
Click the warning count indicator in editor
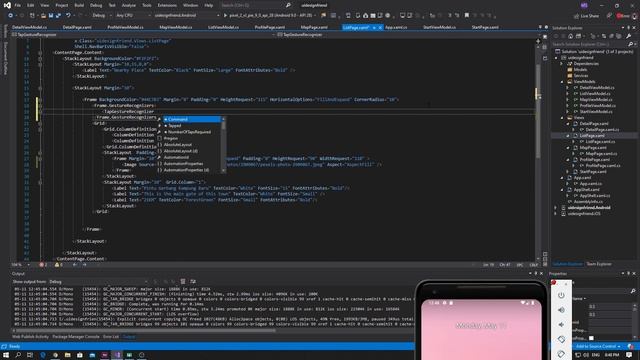[x=59, y=265]
